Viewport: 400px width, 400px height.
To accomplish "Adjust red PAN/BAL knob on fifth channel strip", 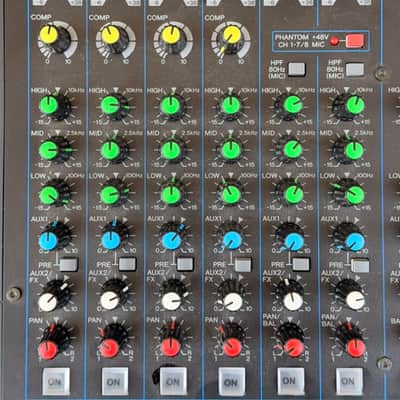I will [294, 347].
